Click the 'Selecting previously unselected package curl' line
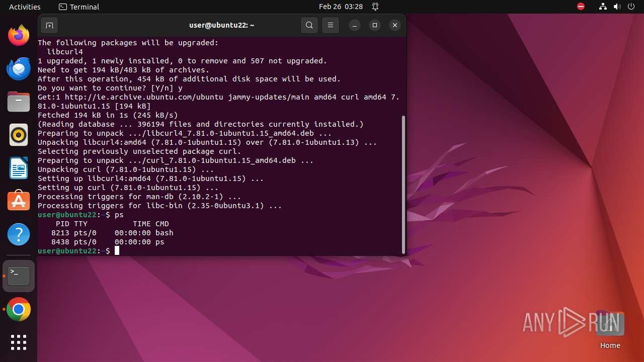 point(139,151)
